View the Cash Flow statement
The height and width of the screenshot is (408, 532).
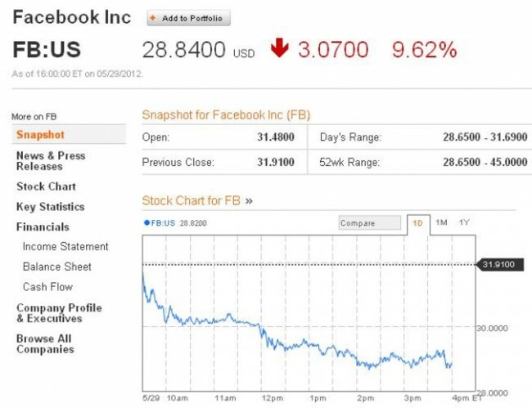pos(47,287)
